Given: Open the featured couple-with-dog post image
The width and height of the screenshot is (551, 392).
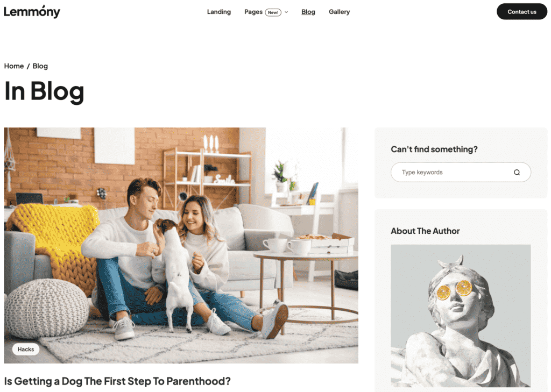Looking at the screenshot, I should tap(181, 245).
